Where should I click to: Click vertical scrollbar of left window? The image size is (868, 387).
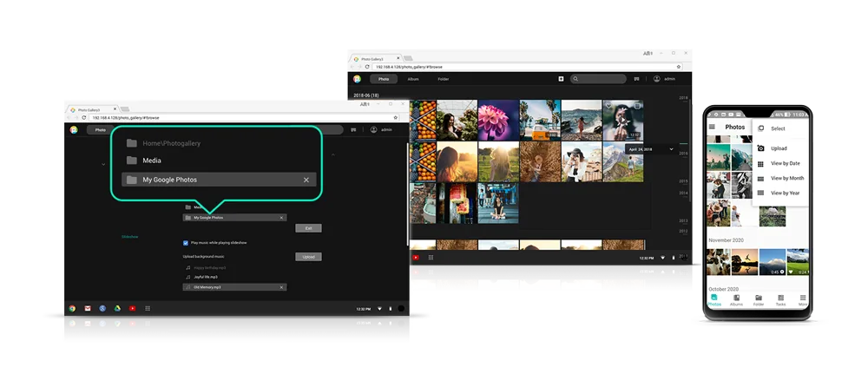[x=407, y=193]
